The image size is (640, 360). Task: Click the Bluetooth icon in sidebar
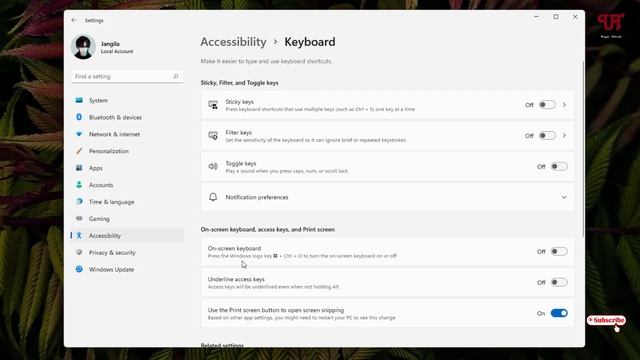point(79,117)
